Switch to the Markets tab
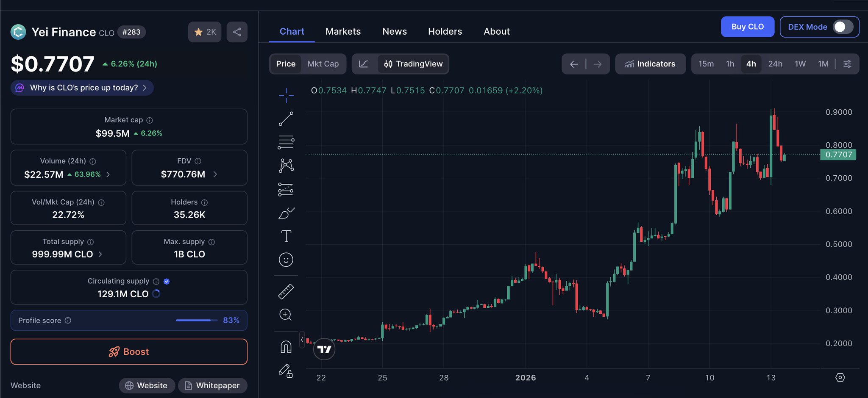Image resolution: width=868 pixels, height=398 pixels. click(343, 32)
